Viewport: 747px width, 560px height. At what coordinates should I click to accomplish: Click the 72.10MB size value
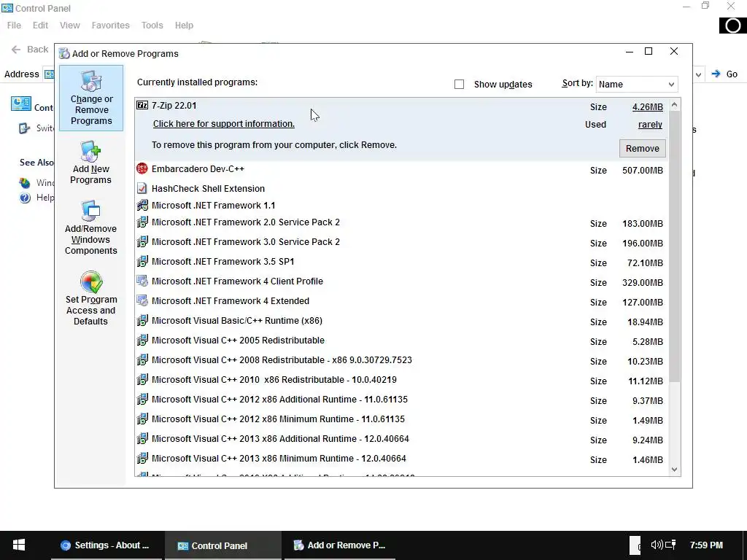coord(645,262)
